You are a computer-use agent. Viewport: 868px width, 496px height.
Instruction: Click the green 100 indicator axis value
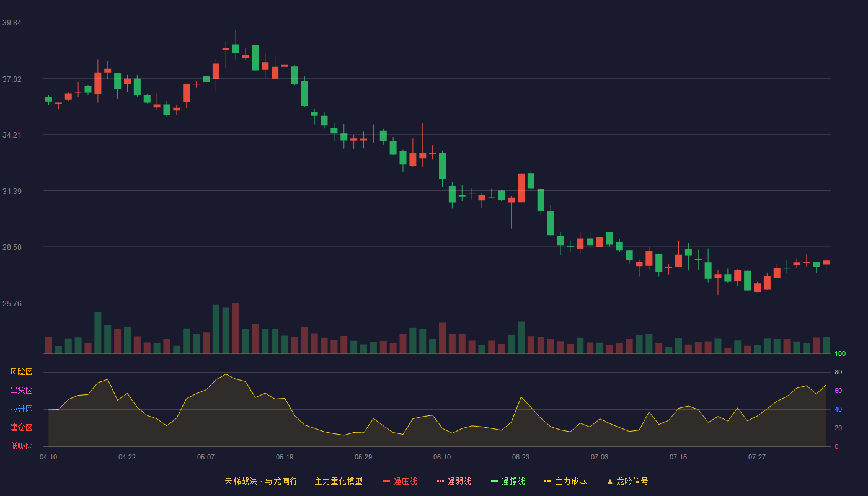click(840, 353)
